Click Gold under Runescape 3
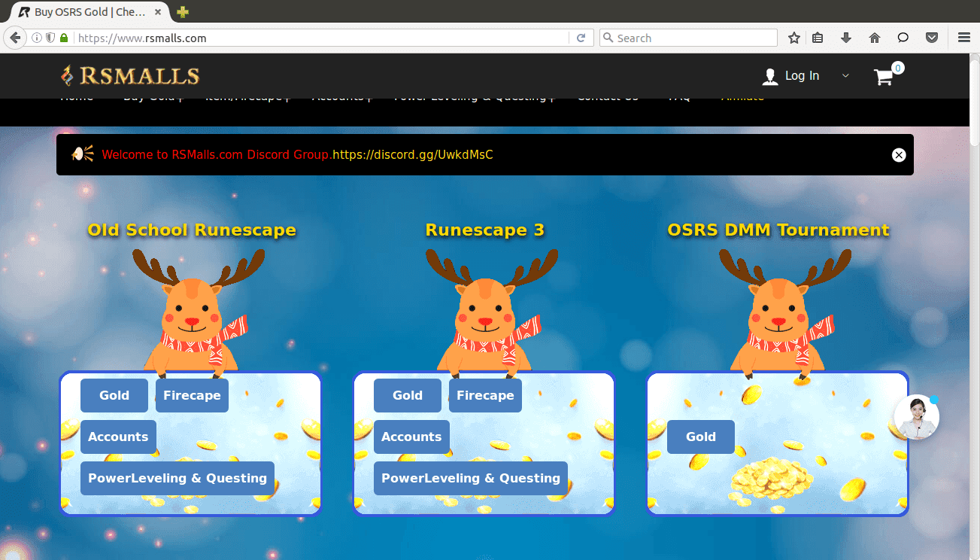This screenshot has width=980, height=560. (x=408, y=395)
